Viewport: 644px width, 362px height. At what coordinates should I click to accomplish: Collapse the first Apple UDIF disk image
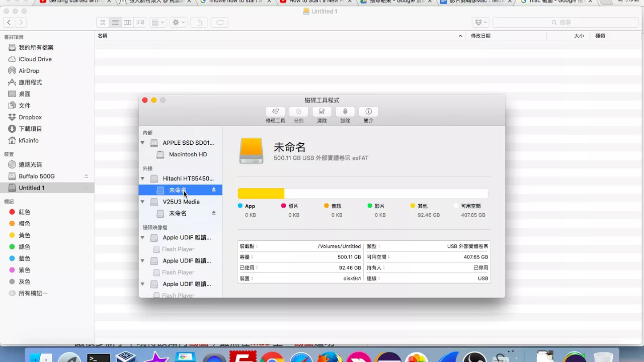click(142, 237)
